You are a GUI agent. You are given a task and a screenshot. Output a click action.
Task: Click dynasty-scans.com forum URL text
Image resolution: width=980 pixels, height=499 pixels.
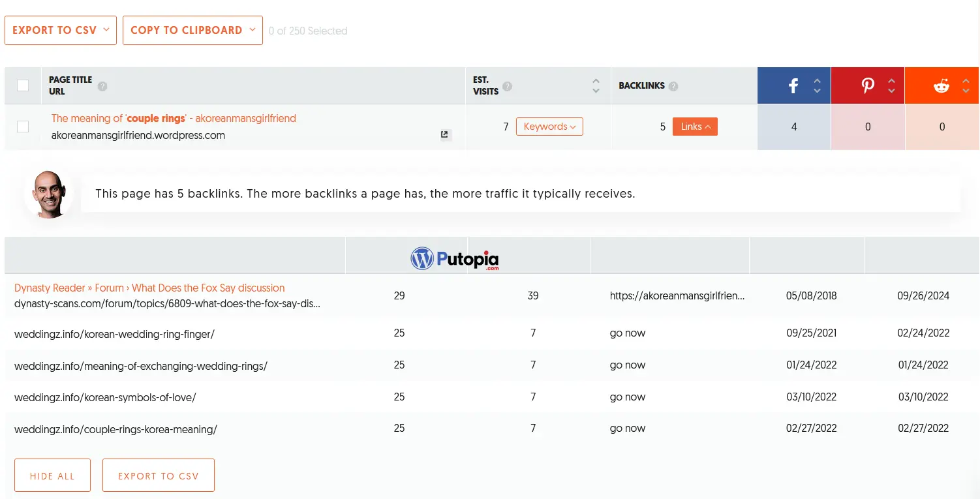click(167, 303)
